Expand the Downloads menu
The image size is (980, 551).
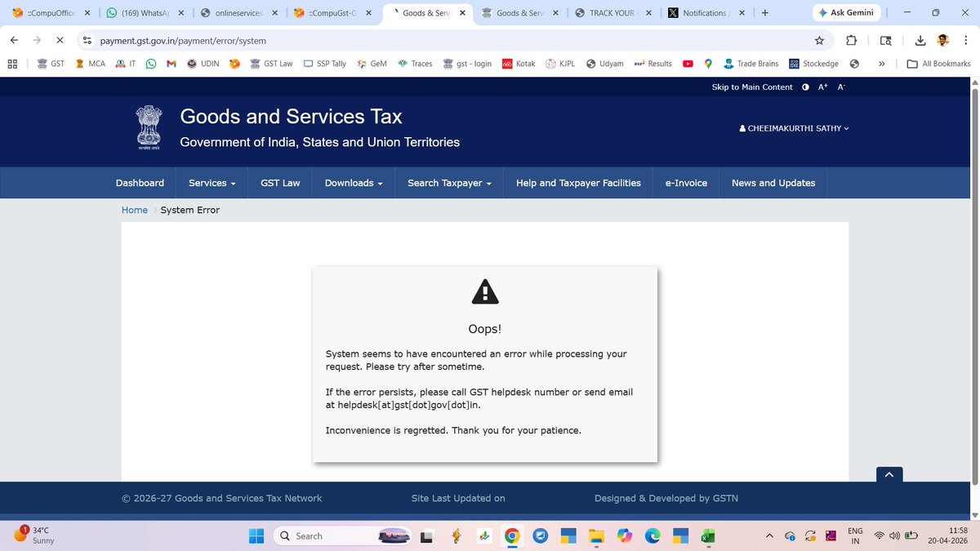(x=354, y=183)
